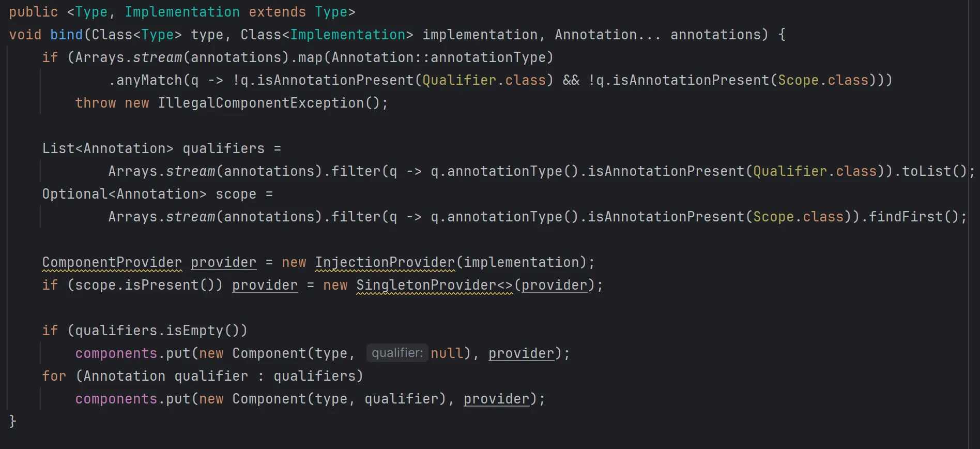
Task: Click the bind method name
Action: point(66,35)
